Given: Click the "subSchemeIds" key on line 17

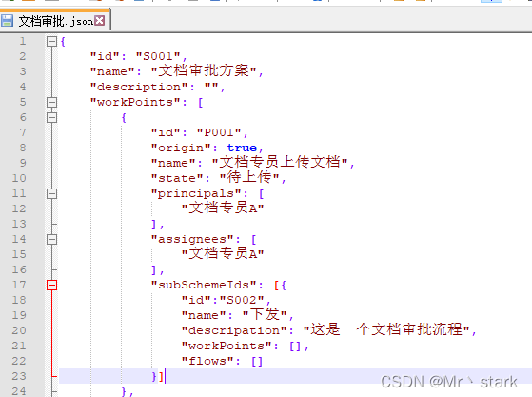Looking at the screenshot, I should 204,285.
